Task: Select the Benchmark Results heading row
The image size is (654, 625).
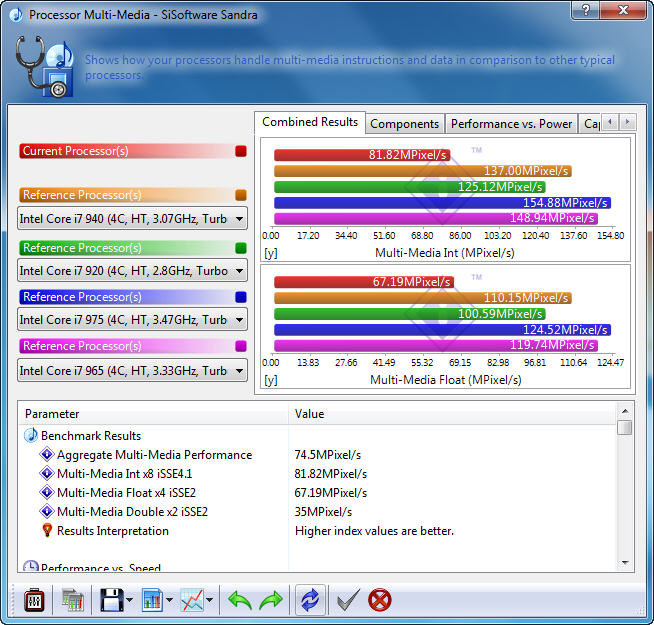Action: pyautogui.click(x=318, y=436)
